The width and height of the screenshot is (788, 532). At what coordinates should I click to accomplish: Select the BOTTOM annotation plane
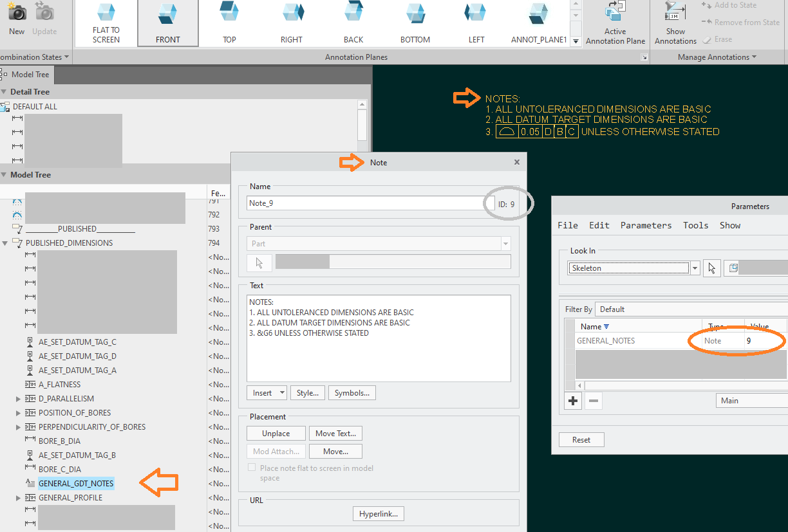(415, 23)
